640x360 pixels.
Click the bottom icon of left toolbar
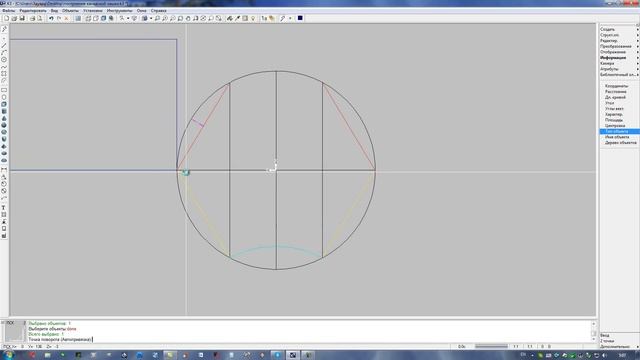[x=4, y=236]
